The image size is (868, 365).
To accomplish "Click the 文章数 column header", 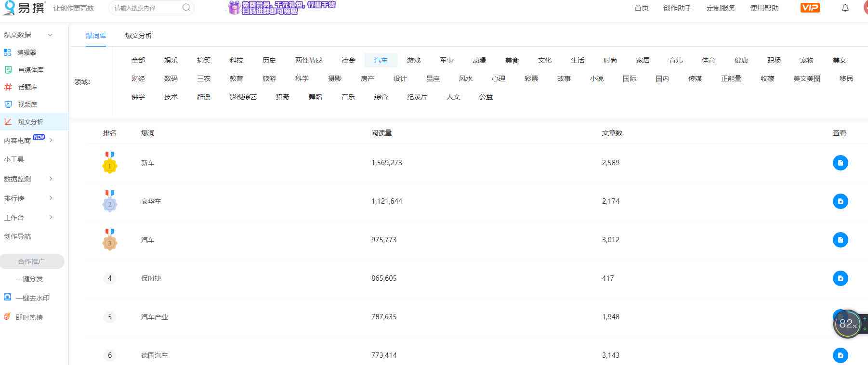I will [x=612, y=133].
